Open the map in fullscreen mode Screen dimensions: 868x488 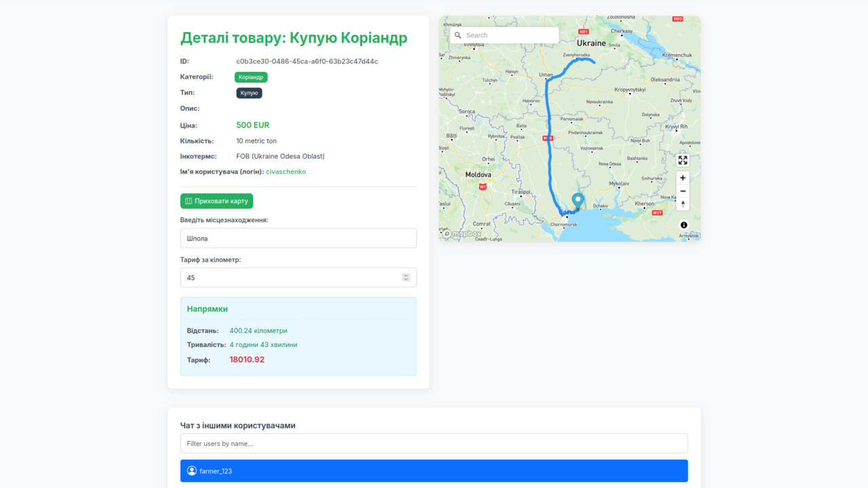(x=683, y=160)
